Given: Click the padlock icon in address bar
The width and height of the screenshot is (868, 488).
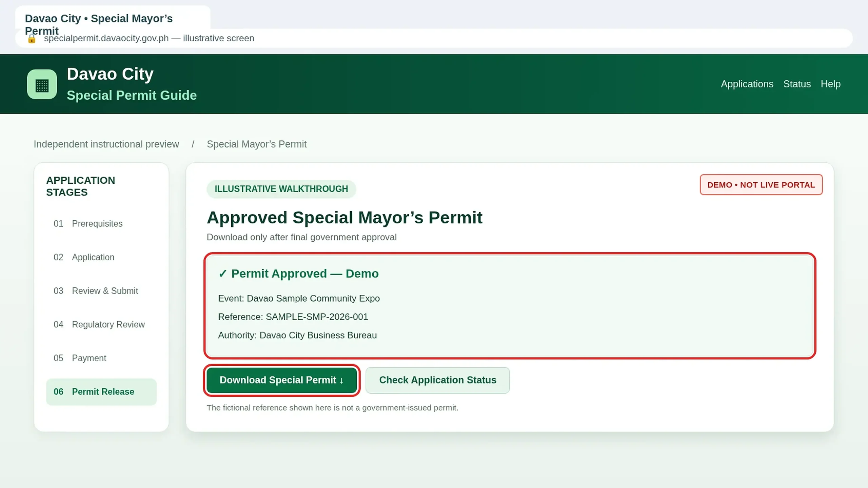Looking at the screenshot, I should (x=32, y=39).
